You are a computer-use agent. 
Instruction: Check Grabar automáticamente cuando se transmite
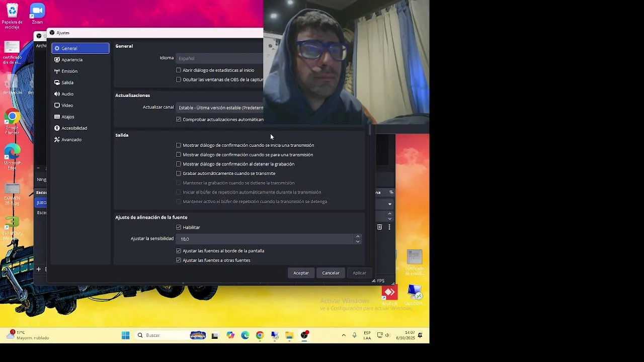click(179, 173)
